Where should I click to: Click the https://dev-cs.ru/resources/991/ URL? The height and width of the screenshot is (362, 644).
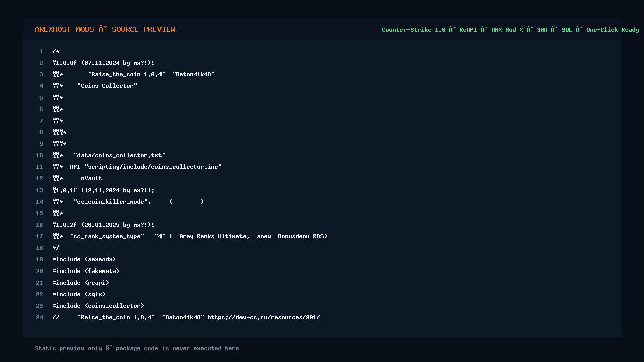point(264,317)
